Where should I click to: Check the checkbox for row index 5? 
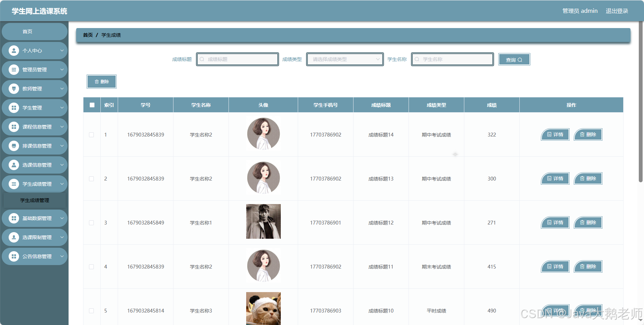[x=91, y=311]
